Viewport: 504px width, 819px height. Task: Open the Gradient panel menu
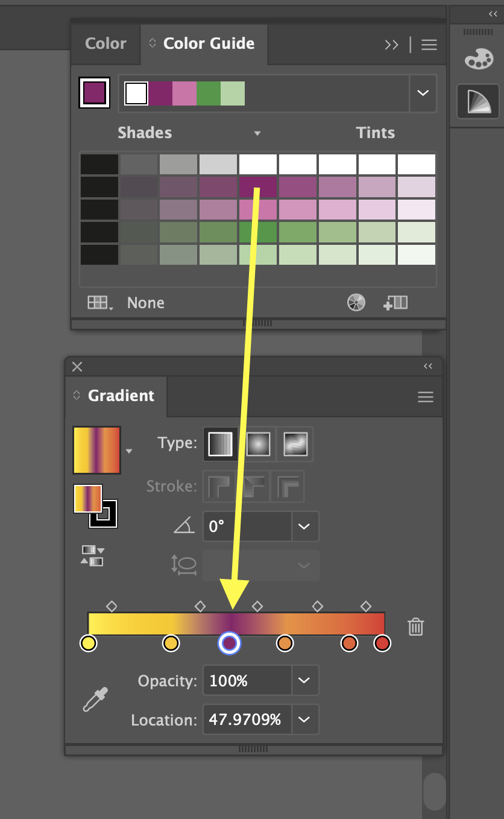(x=426, y=397)
